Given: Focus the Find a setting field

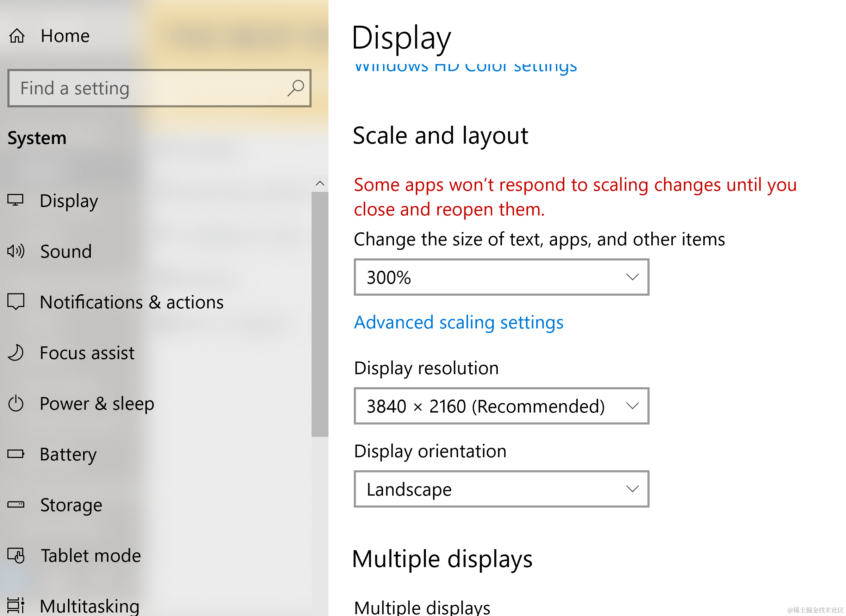Looking at the screenshot, I should click(149, 88).
